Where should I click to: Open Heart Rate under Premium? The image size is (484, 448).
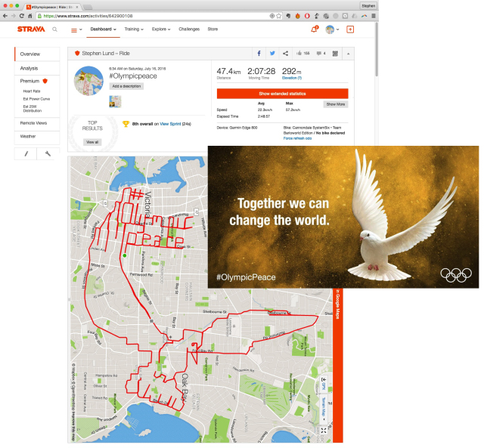tap(32, 91)
